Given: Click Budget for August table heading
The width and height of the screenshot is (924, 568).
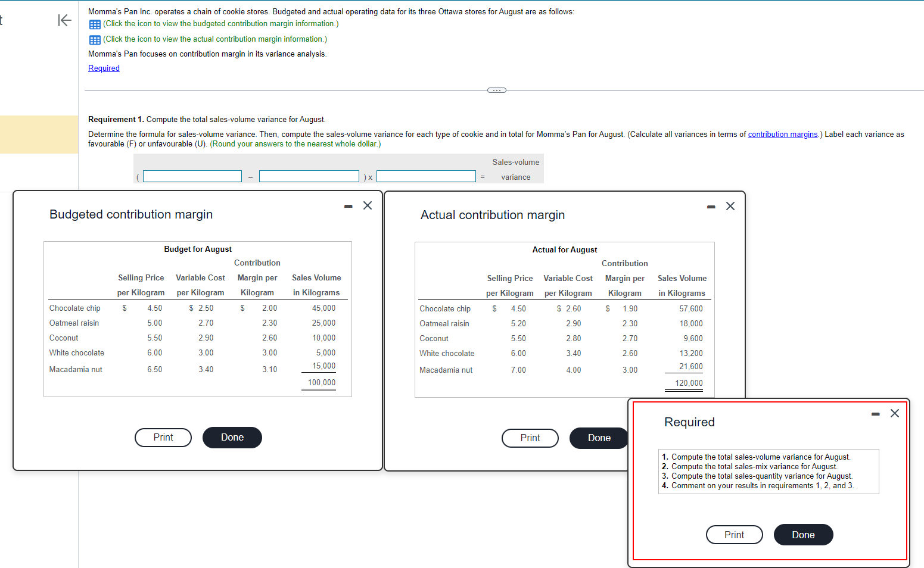Looking at the screenshot, I should tap(198, 249).
